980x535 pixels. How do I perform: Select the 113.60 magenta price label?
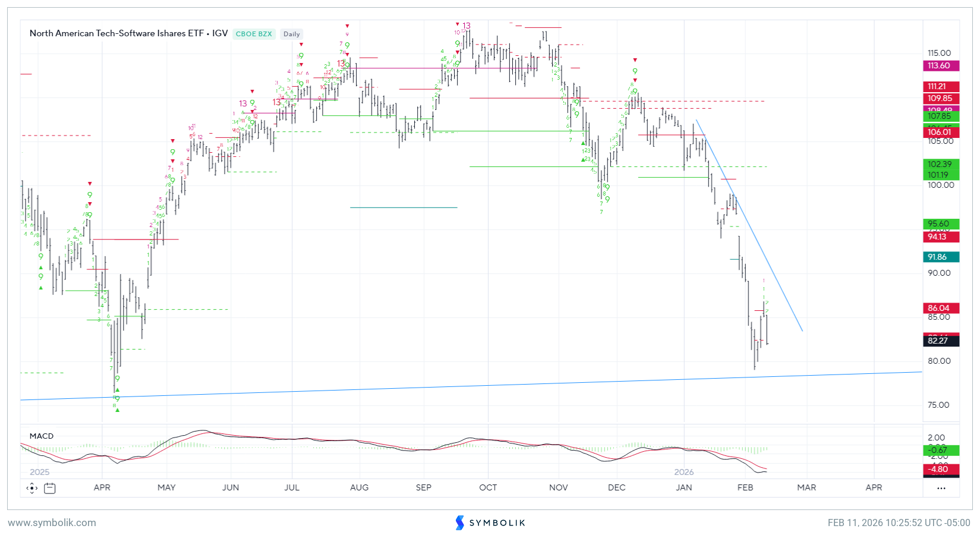[x=941, y=66]
